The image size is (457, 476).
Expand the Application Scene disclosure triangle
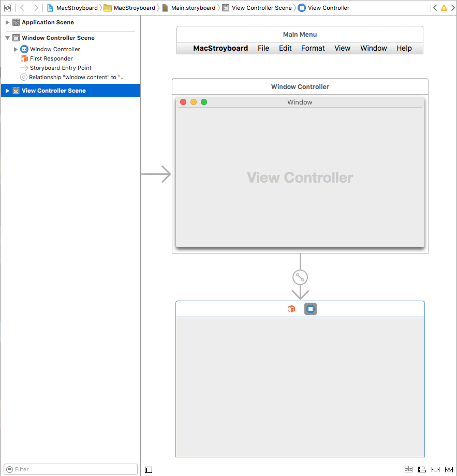(7, 22)
